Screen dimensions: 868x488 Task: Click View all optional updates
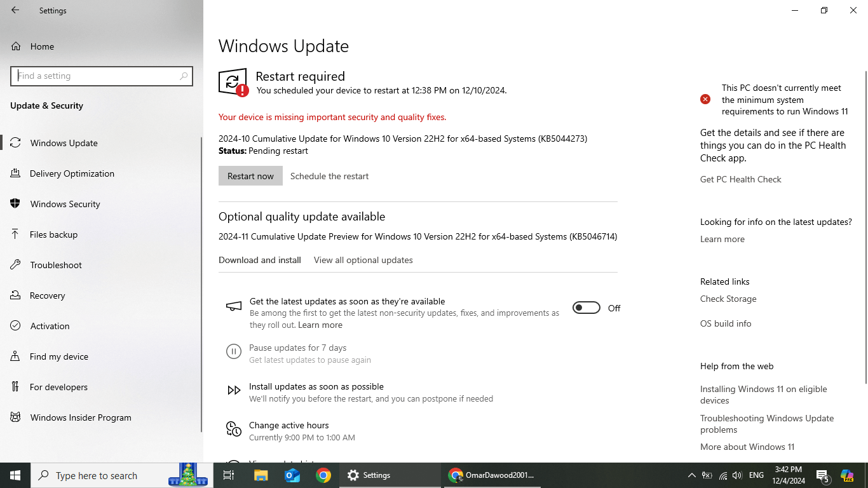(x=363, y=260)
